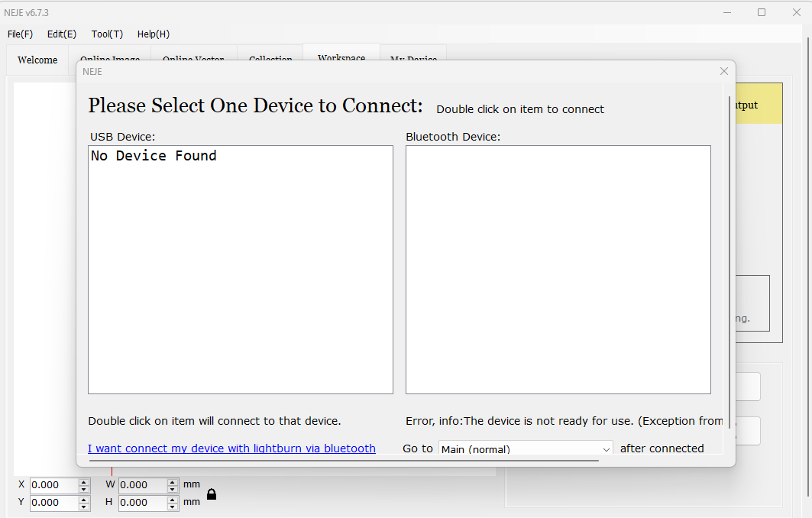
Task: Minimize the NEJE v6.7.3 window
Action: (727, 12)
